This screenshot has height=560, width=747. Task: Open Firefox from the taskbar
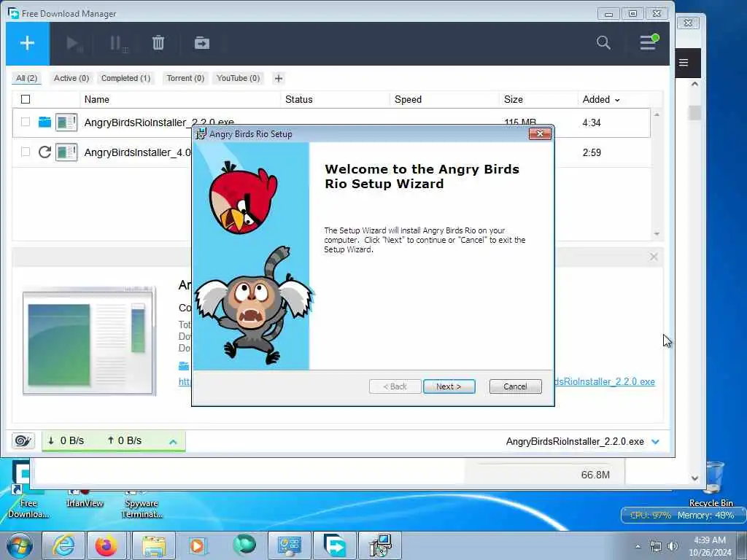point(106,545)
